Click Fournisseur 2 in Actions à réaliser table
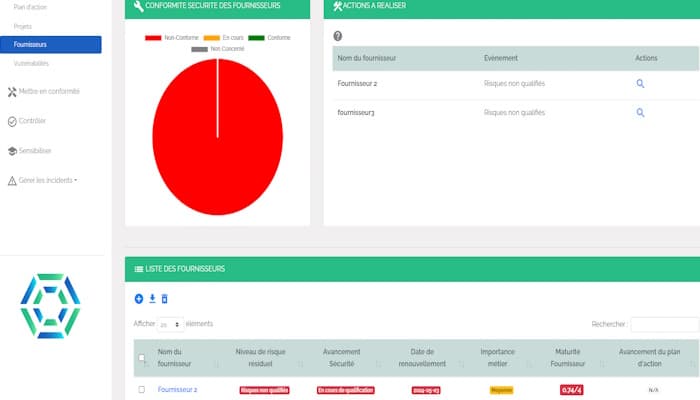Image resolution: width=700 pixels, height=400 pixels. point(357,83)
